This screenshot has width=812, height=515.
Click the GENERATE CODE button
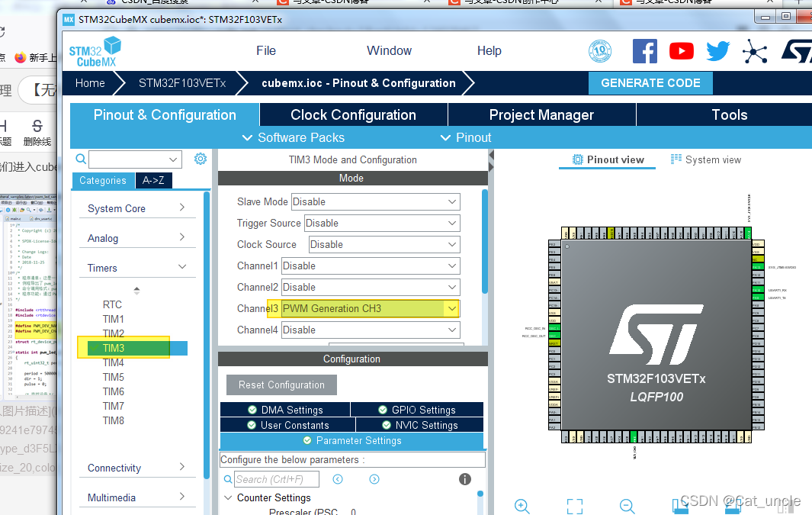click(x=650, y=83)
